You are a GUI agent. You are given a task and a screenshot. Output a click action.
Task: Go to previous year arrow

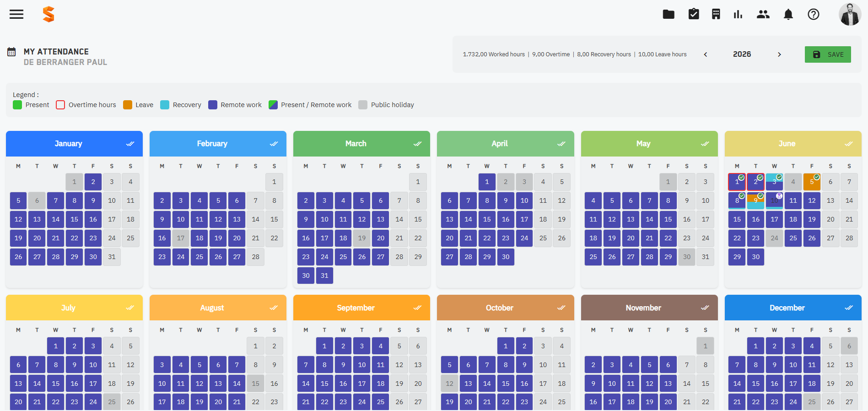[x=706, y=54]
